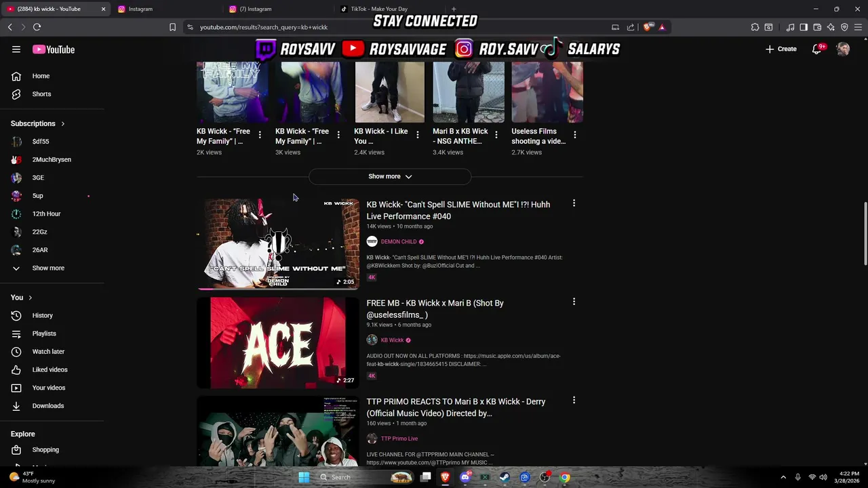This screenshot has height=488, width=868.
Task: Reload the page with browser refresh icon
Action: pos(37,27)
